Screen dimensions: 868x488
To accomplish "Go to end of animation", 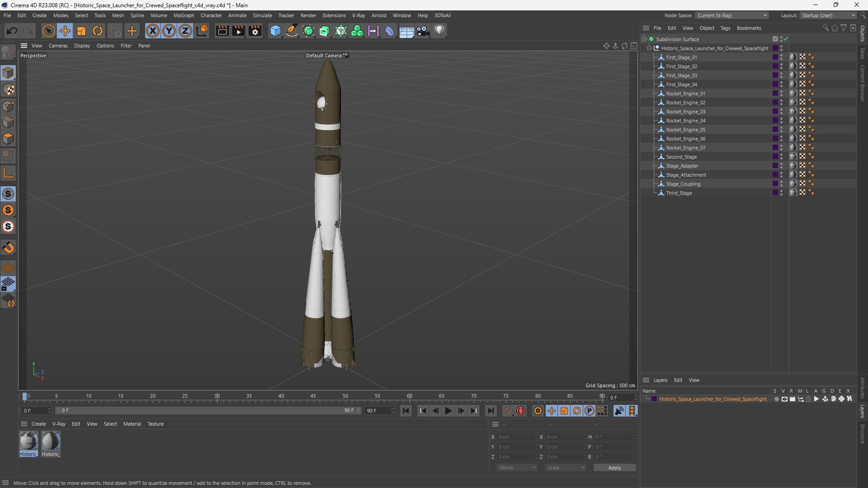I will (x=491, y=411).
